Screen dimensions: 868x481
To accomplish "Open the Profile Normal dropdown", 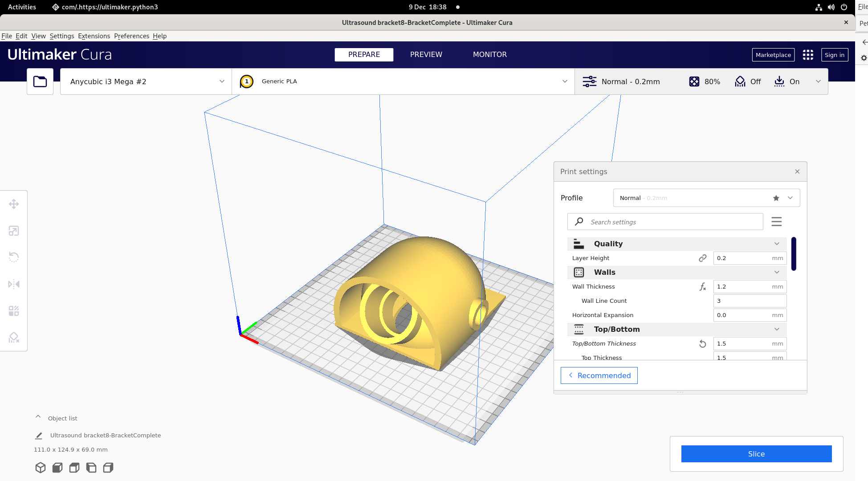I will [706, 198].
